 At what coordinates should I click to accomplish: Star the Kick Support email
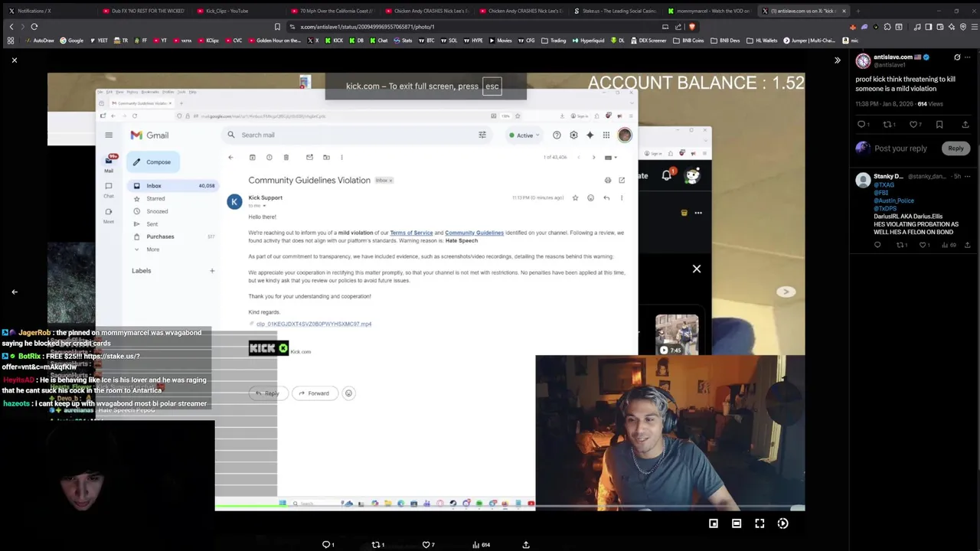575,198
